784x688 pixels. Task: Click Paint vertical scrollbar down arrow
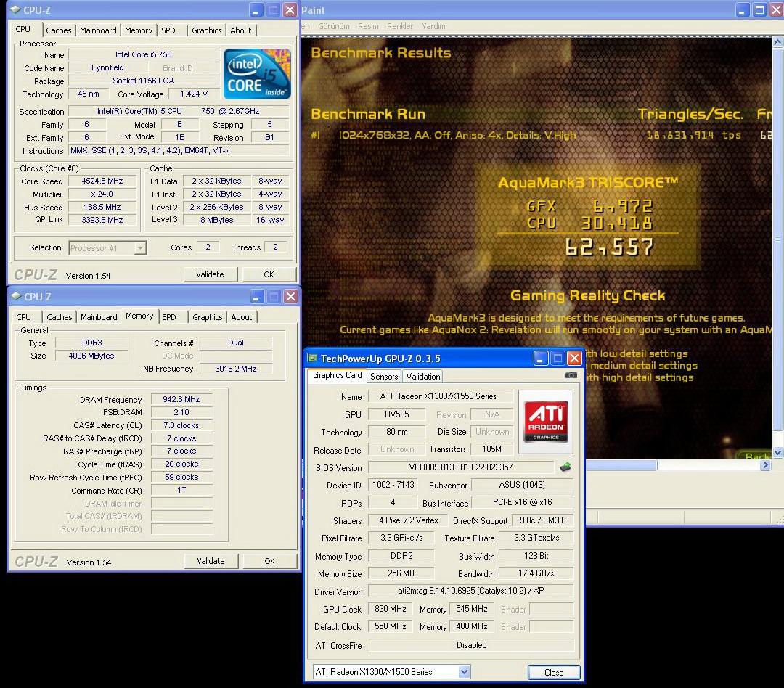(x=777, y=453)
